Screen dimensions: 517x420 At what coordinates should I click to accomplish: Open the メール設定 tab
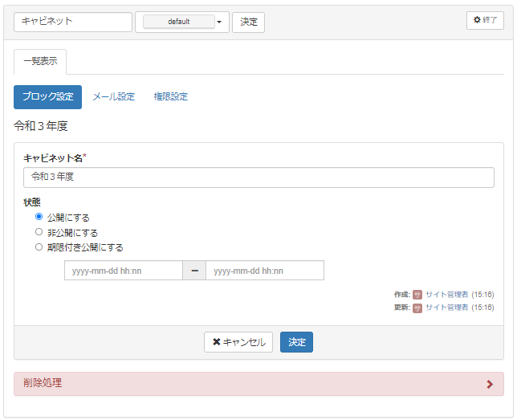click(x=113, y=97)
